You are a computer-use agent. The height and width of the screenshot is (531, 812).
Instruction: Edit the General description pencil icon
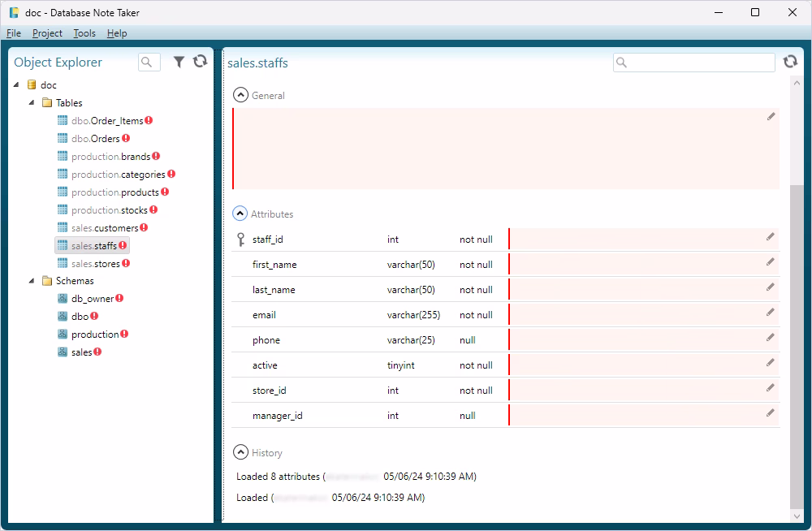tap(771, 117)
